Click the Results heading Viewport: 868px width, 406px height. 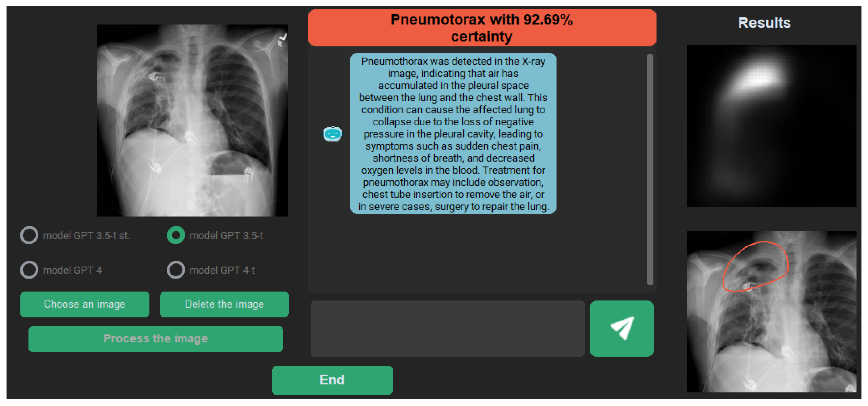pos(764,23)
